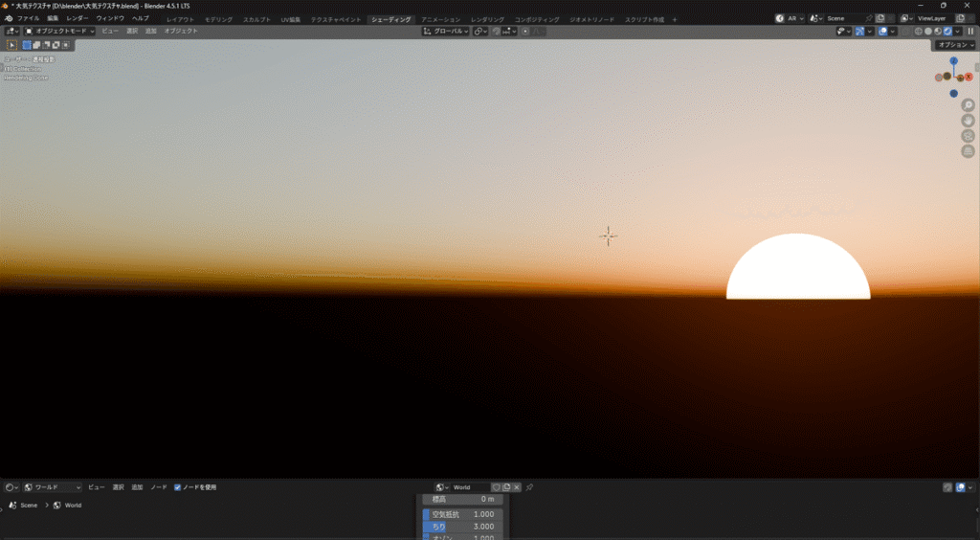This screenshot has width=980, height=540.
Task: Open the ファイル menu
Action: (28, 19)
